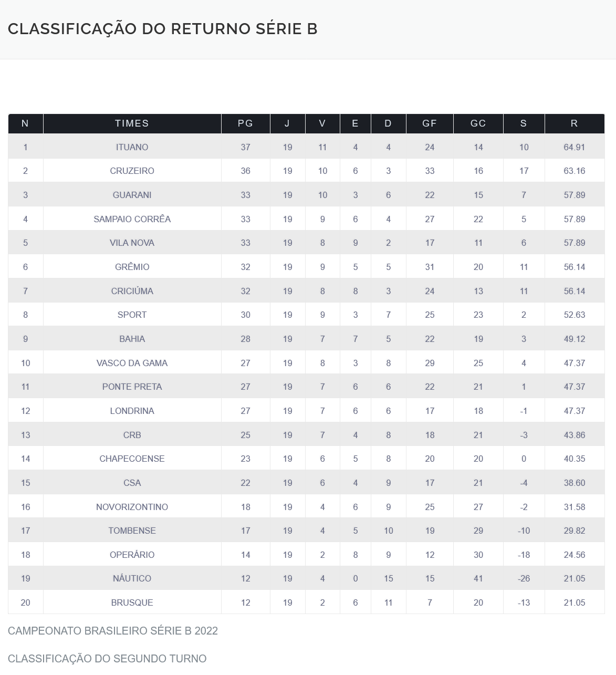This screenshot has height=675, width=616.
Task: Click the 'Campeonato Brasileiro Série B 2022' text
Action: tap(113, 631)
